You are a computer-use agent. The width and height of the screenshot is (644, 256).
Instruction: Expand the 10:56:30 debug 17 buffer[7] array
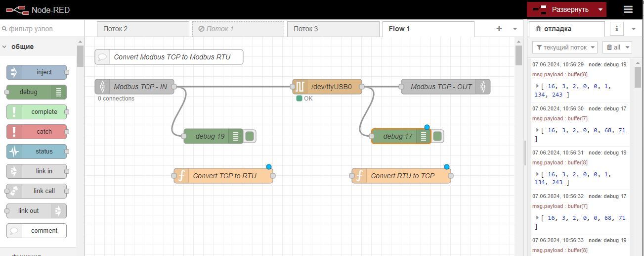[x=537, y=130]
